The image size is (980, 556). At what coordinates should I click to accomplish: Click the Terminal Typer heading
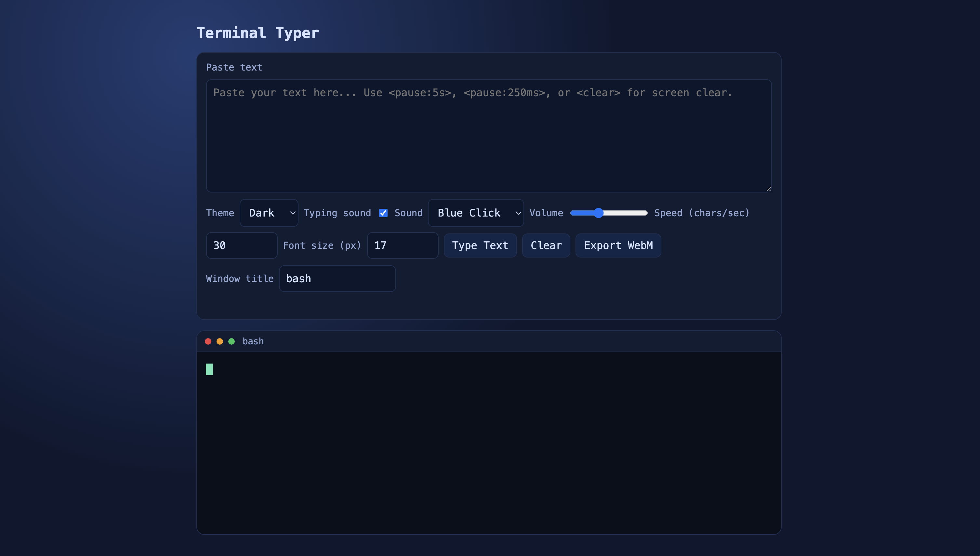pyautogui.click(x=258, y=33)
